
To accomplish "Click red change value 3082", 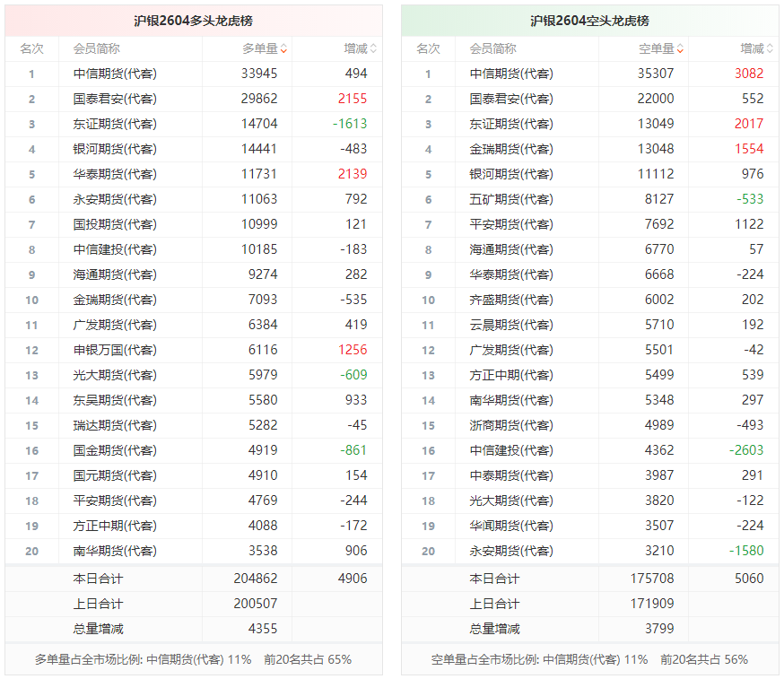I will [x=749, y=74].
